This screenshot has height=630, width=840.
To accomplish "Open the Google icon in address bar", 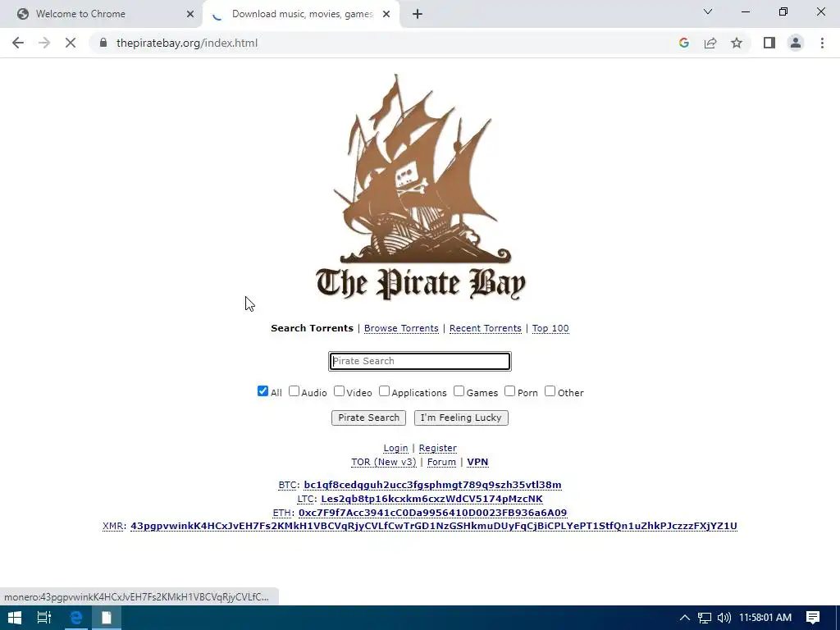I will coord(683,43).
